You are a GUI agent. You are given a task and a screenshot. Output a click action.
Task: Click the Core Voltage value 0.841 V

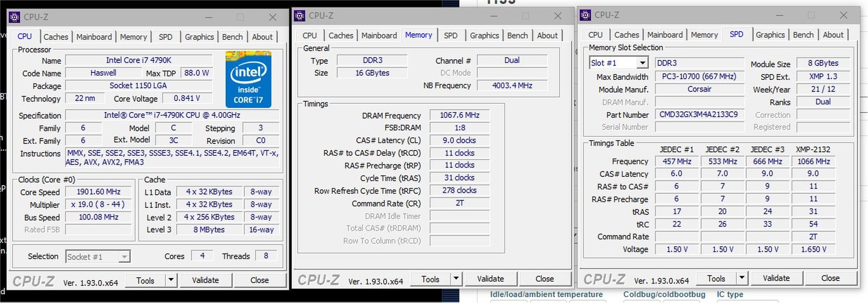tap(187, 98)
